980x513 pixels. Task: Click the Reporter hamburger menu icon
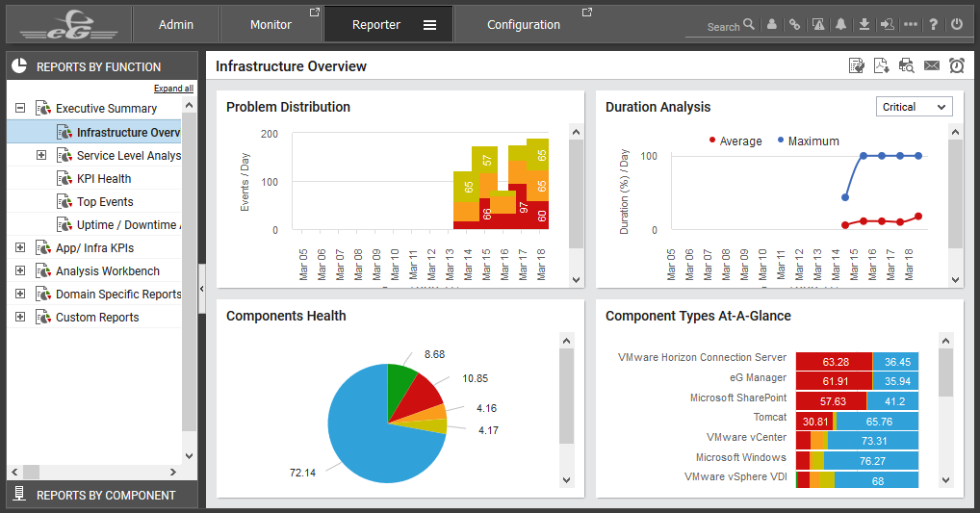point(429,25)
